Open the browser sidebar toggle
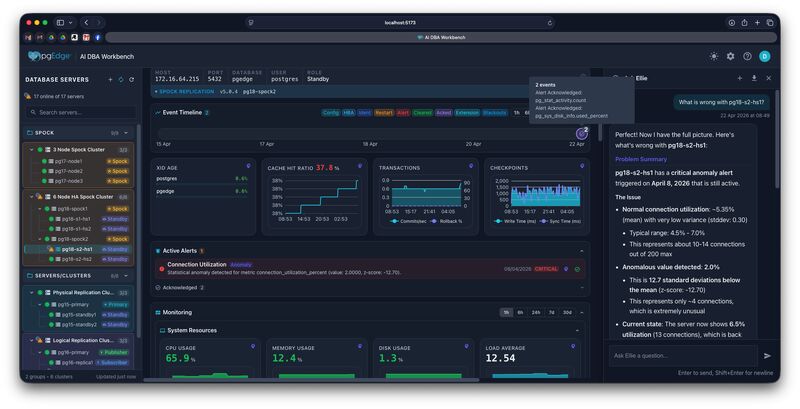800x409 pixels. (x=60, y=22)
